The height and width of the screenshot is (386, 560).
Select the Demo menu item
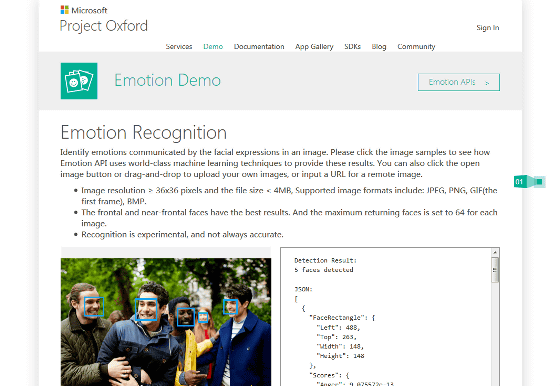pyautogui.click(x=213, y=46)
